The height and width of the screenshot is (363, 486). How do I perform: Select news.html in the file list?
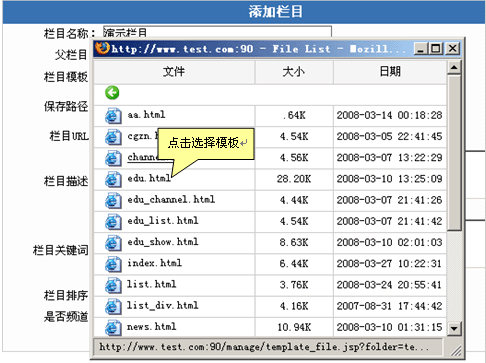tap(152, 327)
